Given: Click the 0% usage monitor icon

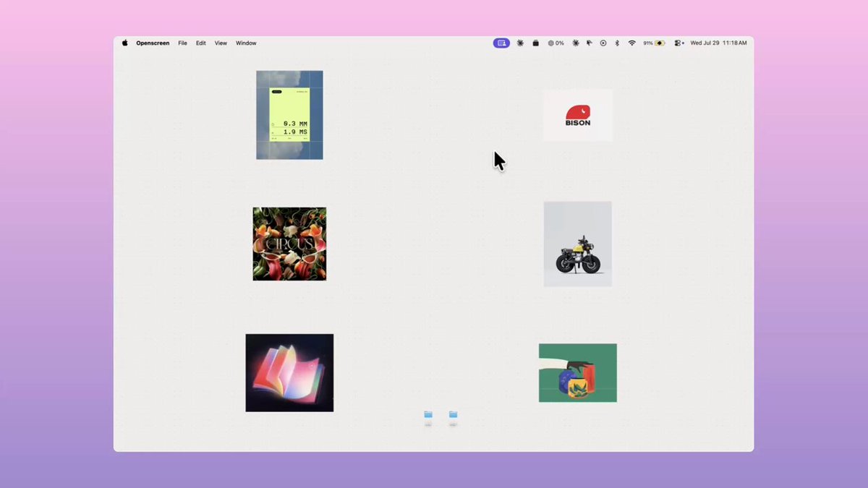Looking at the screenshot, I should [x=556, y=43].
